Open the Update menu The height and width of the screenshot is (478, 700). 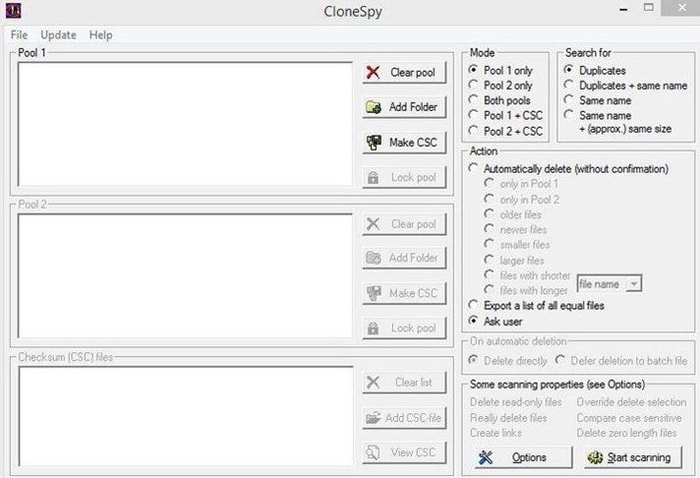pos(58,35)
